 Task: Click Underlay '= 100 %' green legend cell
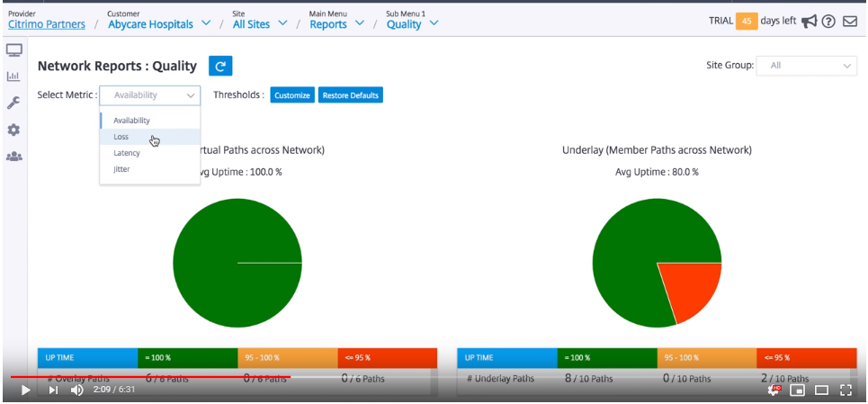607,357
